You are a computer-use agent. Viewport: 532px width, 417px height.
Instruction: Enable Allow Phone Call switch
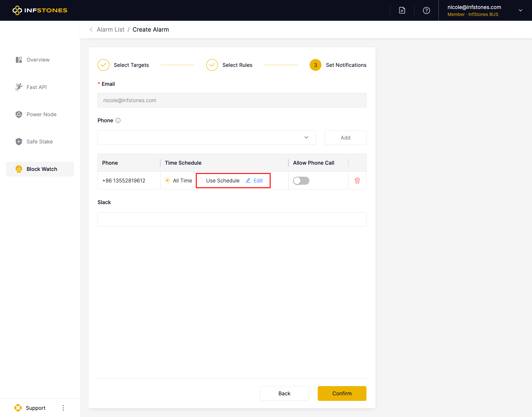[301, 181]
